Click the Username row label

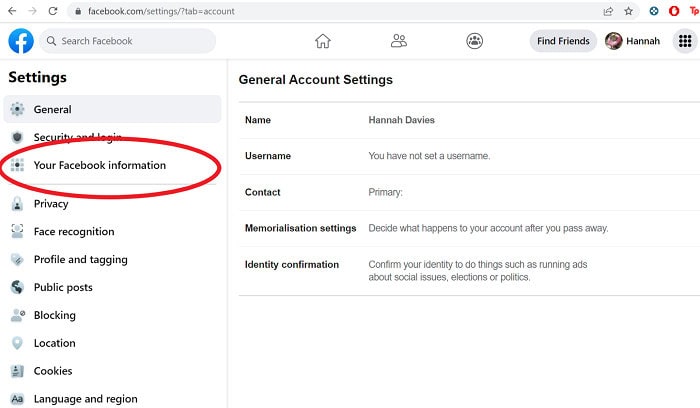pyautogui.click(x=268, y=156)
